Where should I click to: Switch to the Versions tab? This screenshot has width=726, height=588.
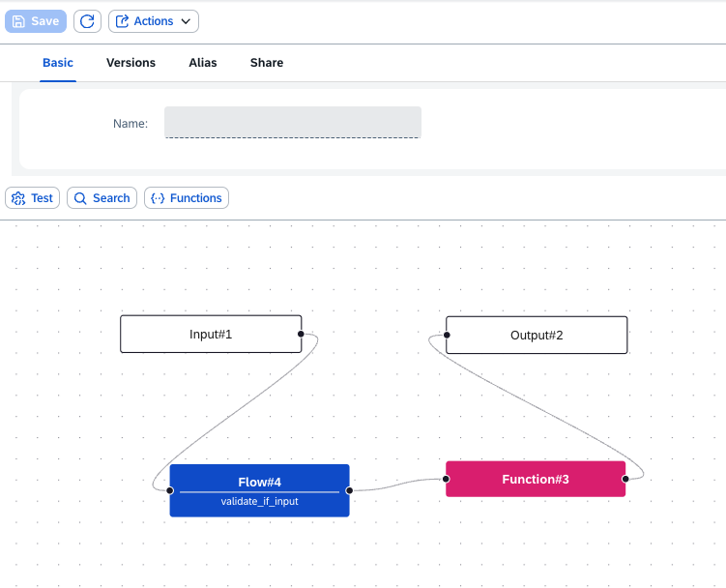click(x=131, y=63)
